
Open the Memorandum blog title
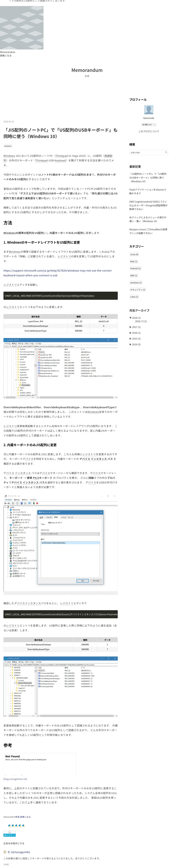pos(87,70)
